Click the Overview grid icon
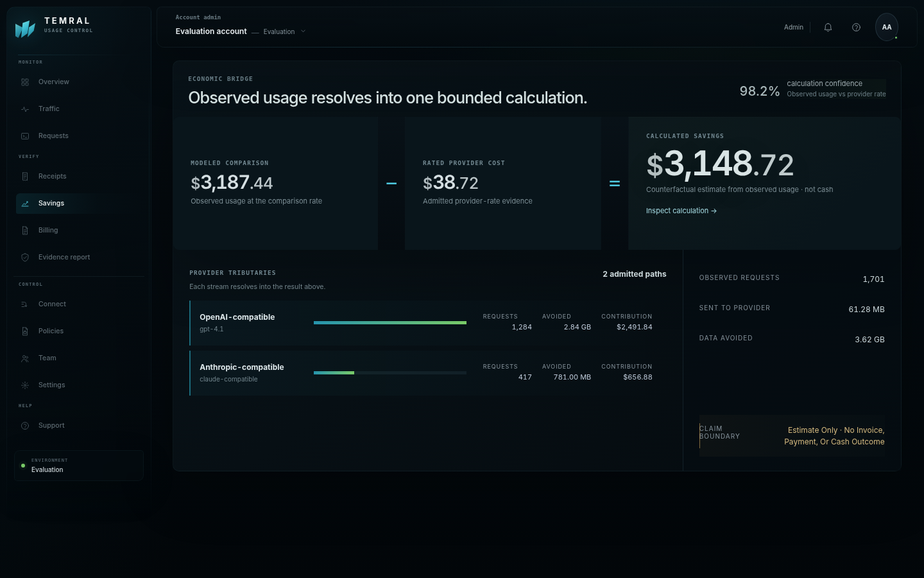 click(x=25, y=82)
